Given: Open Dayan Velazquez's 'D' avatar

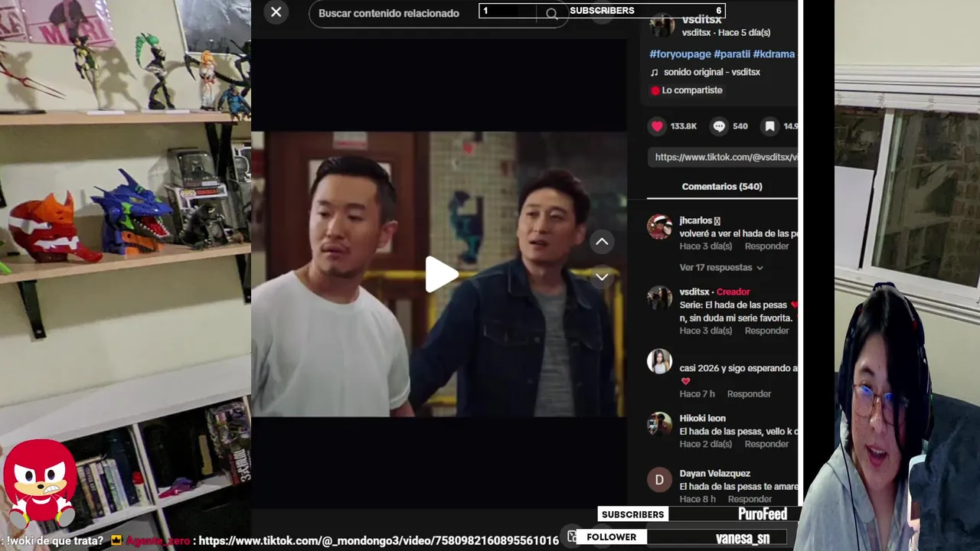Looking at the screenshot, I should tap(659, 480).
